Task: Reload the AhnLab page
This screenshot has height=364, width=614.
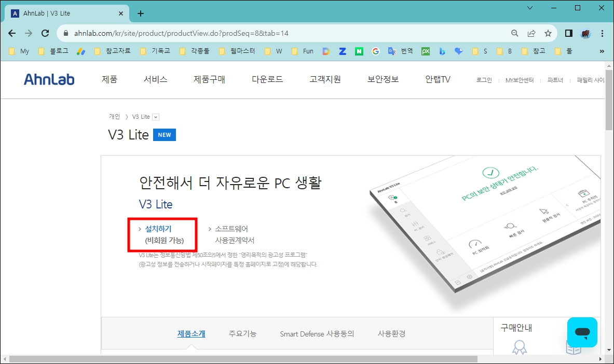Action: click(46, 33)
